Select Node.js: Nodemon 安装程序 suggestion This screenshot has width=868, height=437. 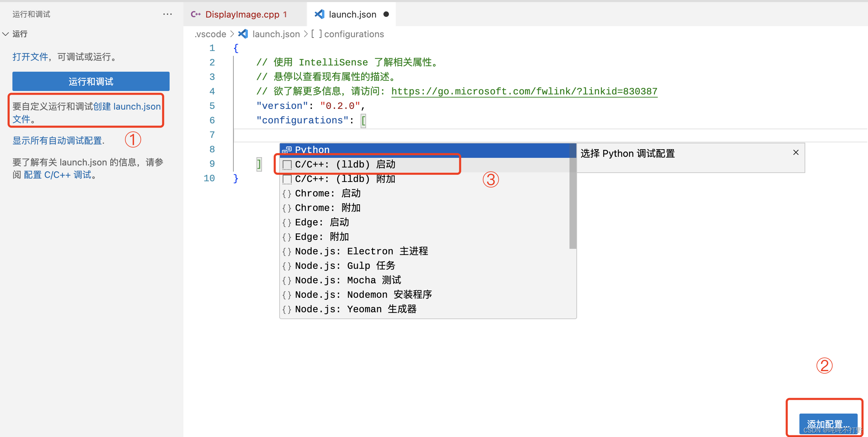coord(425,295)
